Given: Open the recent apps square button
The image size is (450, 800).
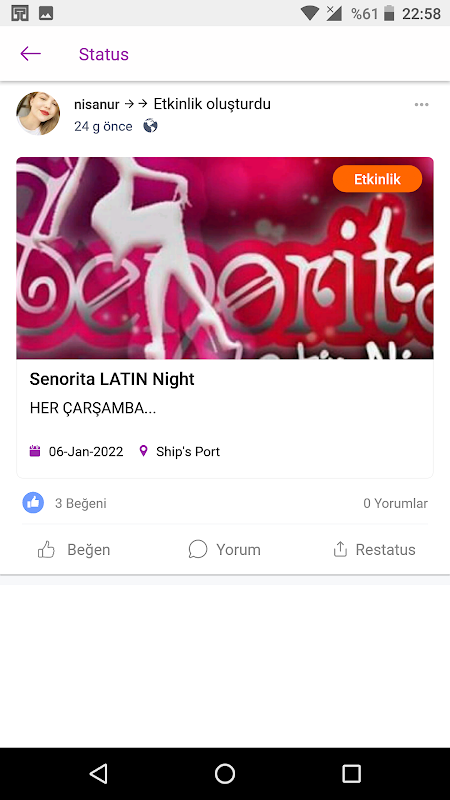Looking at the screenshot, I should coord(351,773).
